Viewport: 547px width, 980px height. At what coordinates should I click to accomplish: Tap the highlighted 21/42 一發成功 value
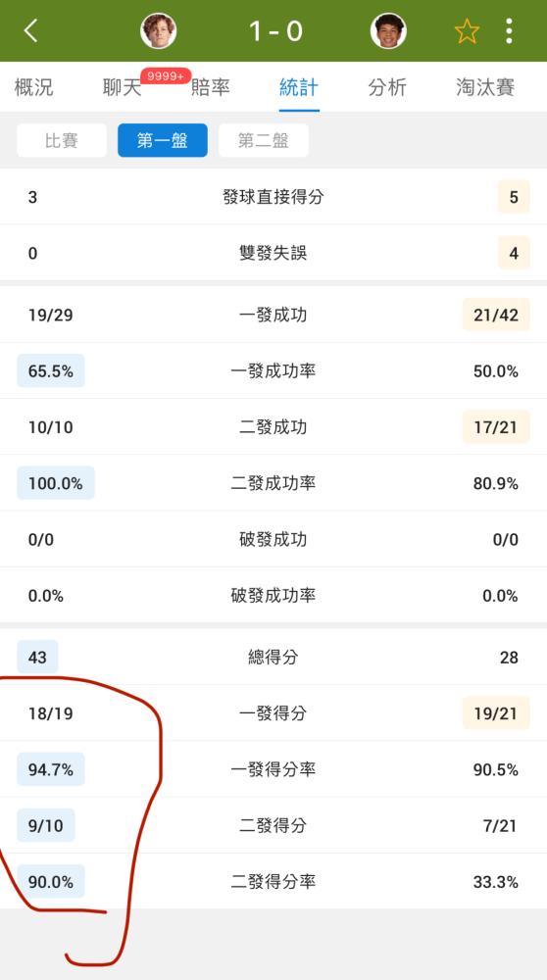click(496, 315)
